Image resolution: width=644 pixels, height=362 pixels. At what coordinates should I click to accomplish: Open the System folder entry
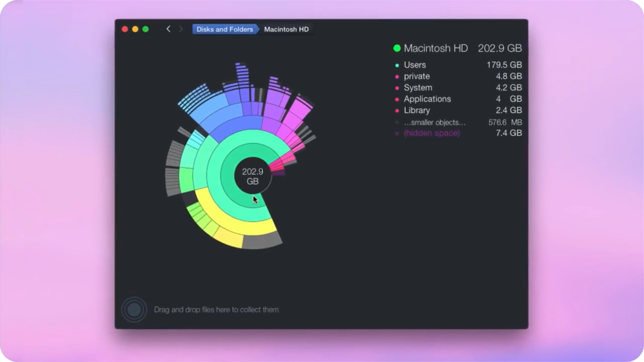click(418, 87)
